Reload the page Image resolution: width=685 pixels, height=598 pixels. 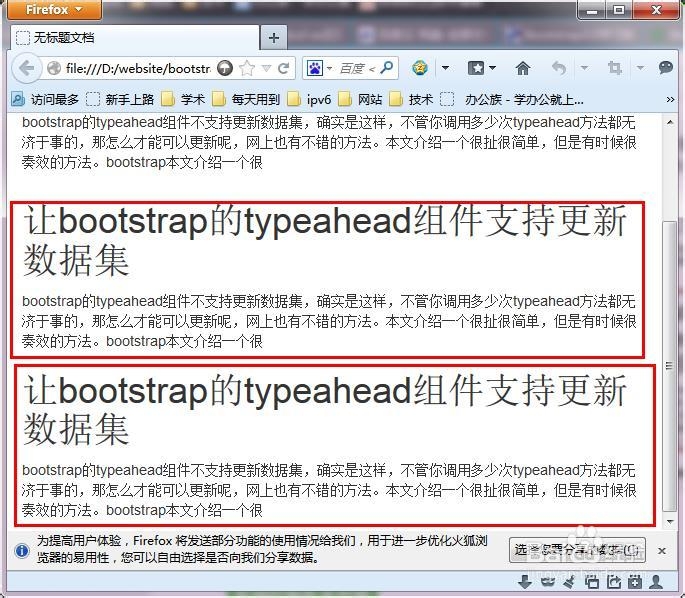click(284, 68)
